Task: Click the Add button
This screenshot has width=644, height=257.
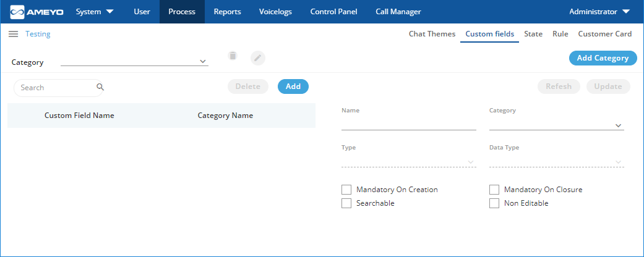Action: [293, 86]
